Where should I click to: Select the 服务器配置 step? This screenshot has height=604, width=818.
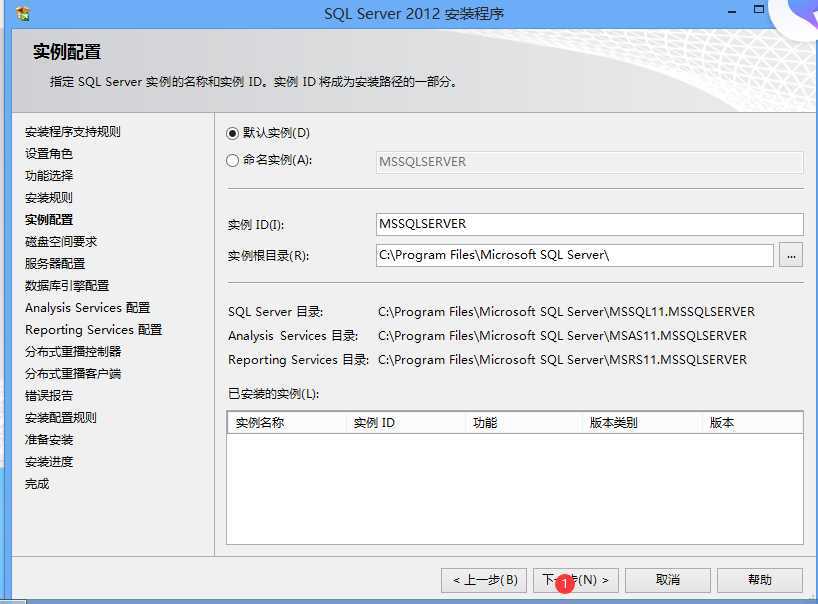point(55,263)
